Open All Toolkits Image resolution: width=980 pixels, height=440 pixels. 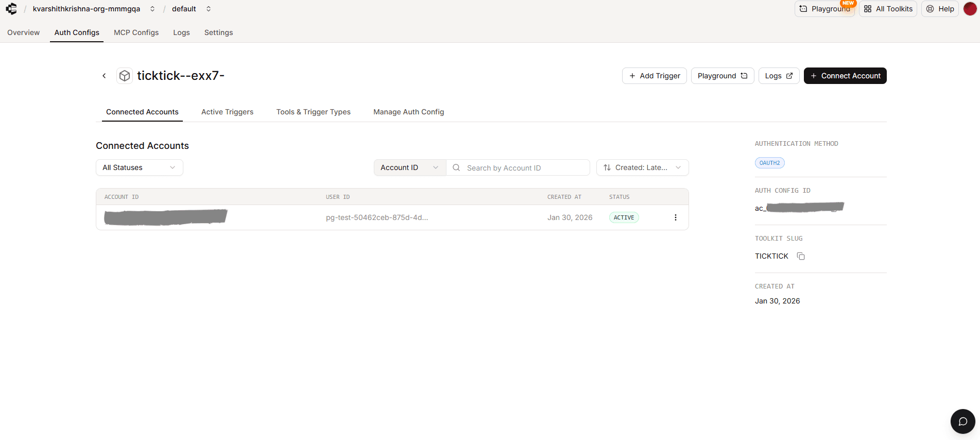[x=888, y=9]
